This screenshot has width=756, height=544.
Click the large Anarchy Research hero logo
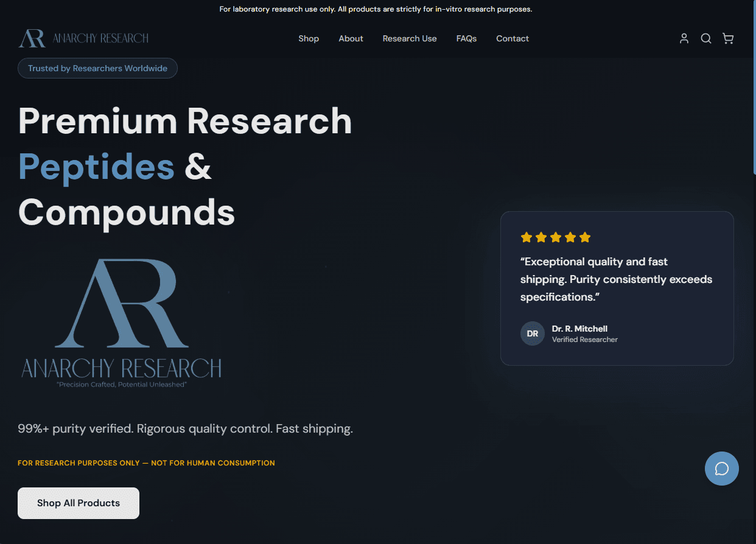point(122,323)
